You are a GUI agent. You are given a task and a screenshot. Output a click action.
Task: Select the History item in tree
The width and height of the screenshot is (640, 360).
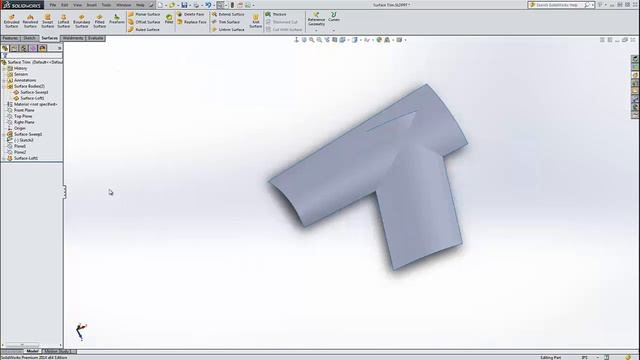point(20,69)
